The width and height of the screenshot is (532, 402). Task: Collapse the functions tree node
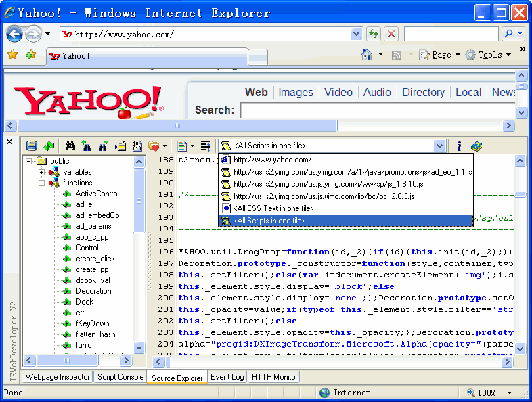pyautogui.click(x=41, y=183)
